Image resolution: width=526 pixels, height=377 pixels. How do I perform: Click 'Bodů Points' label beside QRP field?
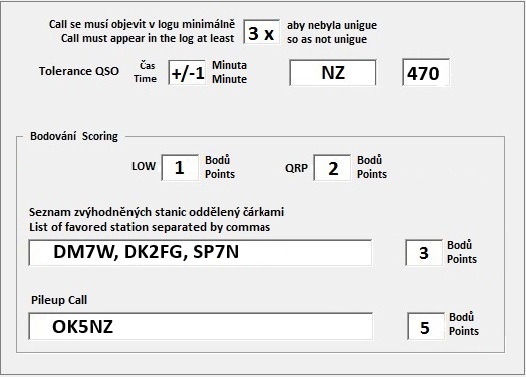372,167
